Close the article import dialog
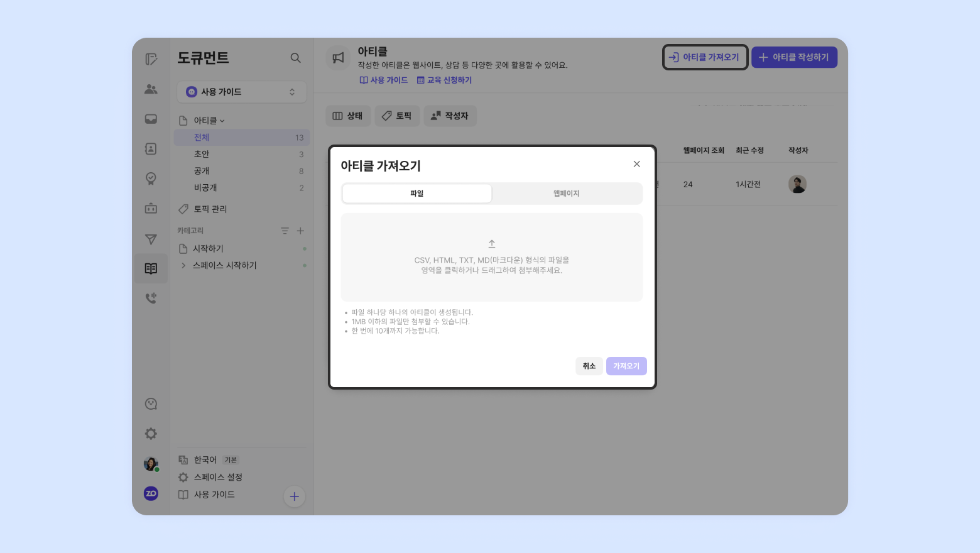The width and height of the screenshot is (980, 553). pyautogui.click(x=636, y=164)
